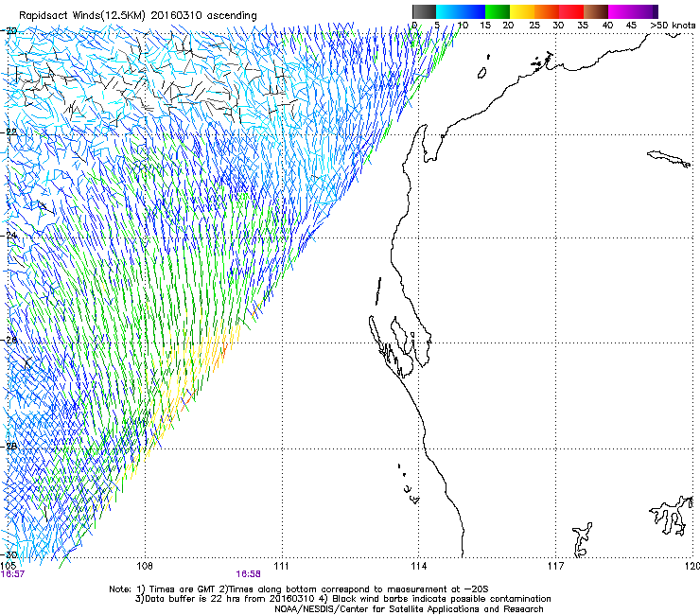The height and width of the screenshot is (615, 700).
Task: Click the yellow 20-25 knots legend color
Action: [522, 11]
